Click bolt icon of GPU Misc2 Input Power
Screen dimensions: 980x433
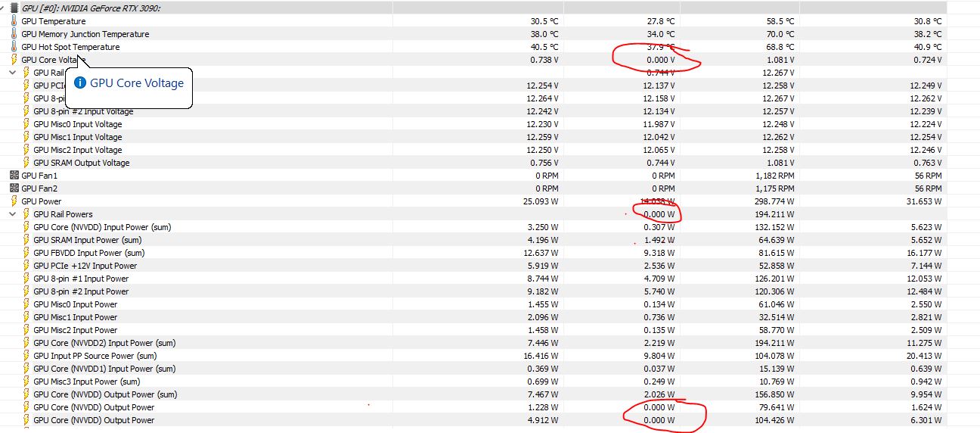pyautogui.click(x=26, y=330)
